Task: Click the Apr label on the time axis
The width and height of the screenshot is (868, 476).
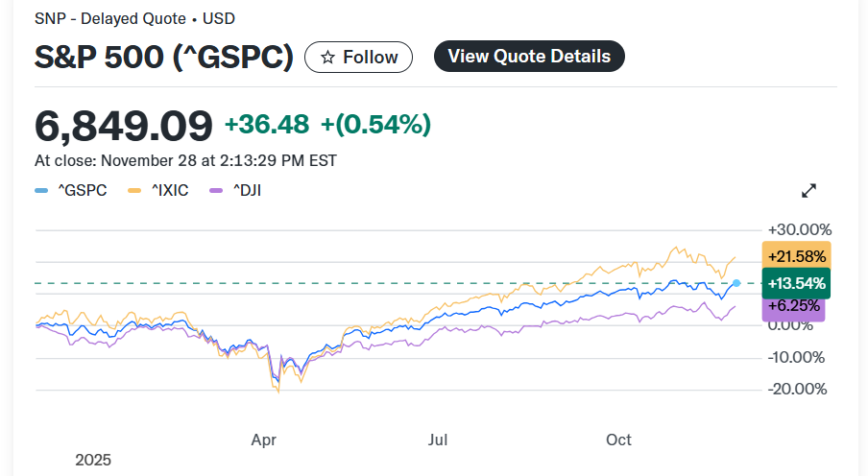Action: (264, 440)
